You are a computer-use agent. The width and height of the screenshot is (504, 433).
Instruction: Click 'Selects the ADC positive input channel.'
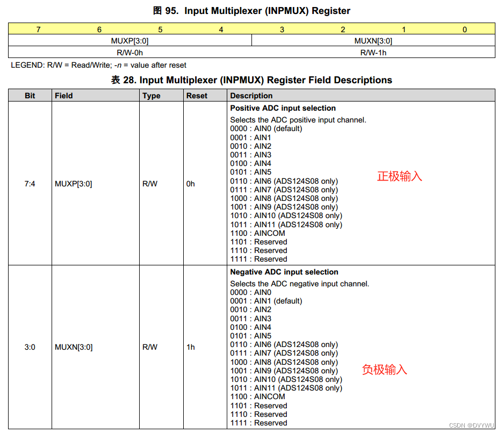pyautogui.click(x=298, y=120)
